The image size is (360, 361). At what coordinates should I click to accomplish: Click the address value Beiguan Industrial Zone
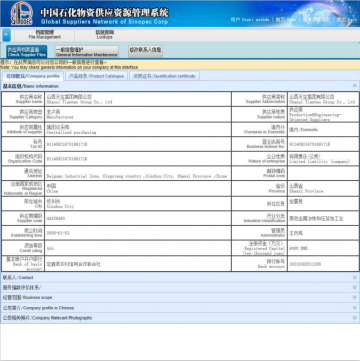(x=137, y=176)
